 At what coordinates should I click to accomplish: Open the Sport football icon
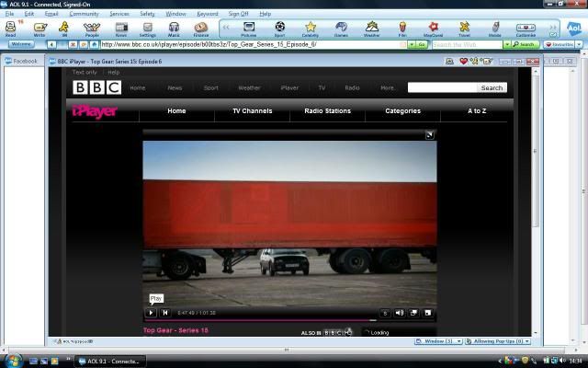pos(279,29)
